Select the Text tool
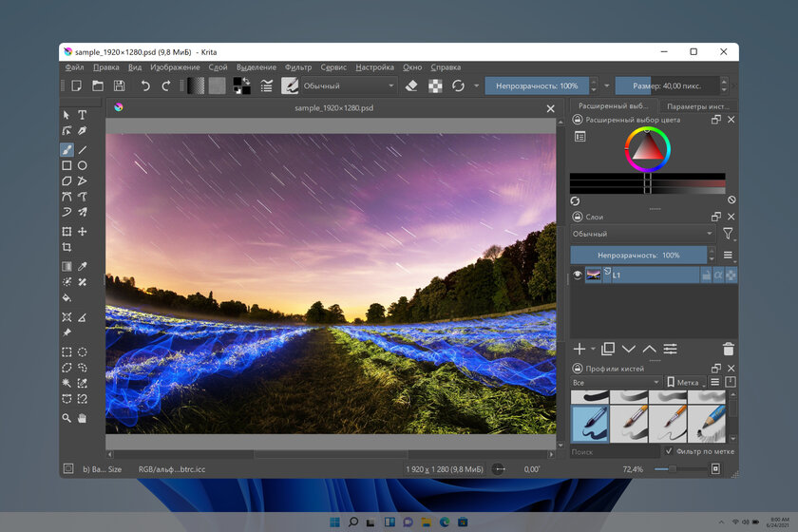Image resolution: width=798 pixels, height=532 pixels. point(82,115)
